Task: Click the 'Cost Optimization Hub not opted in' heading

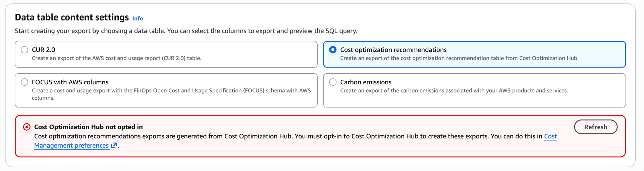Action: point(89,127)
